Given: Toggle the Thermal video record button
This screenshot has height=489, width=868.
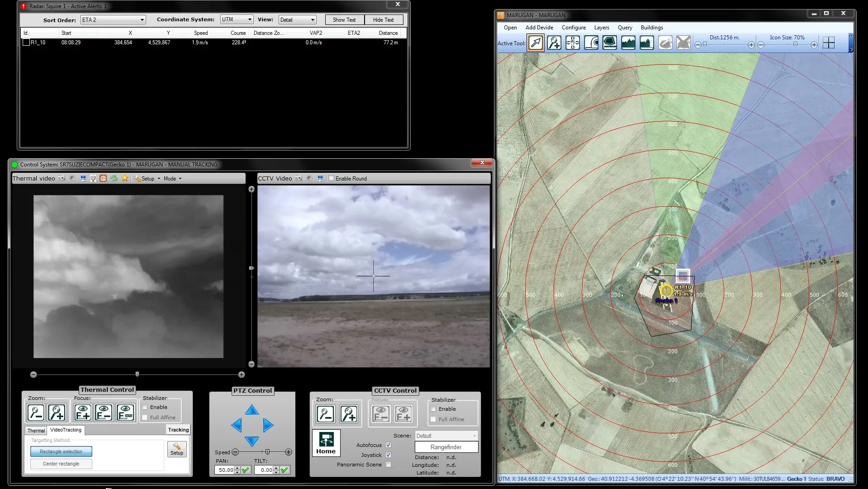Looking at the screenshot, I should click(x=72, y=178).
